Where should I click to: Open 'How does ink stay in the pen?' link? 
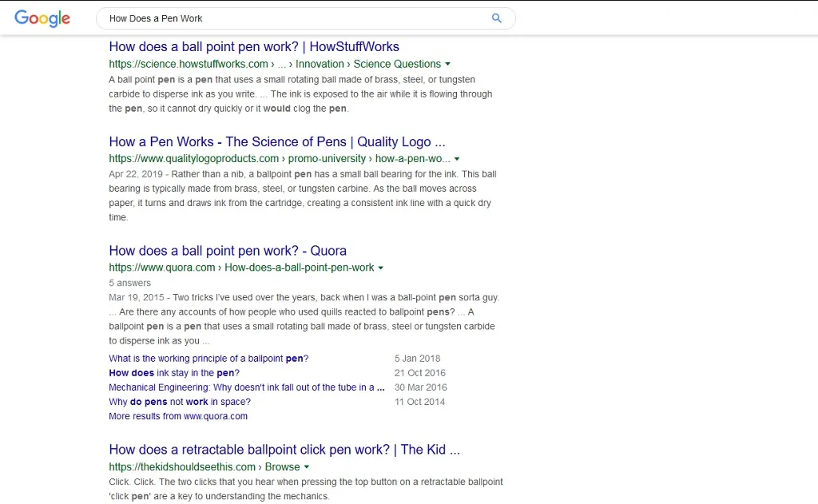174,373
